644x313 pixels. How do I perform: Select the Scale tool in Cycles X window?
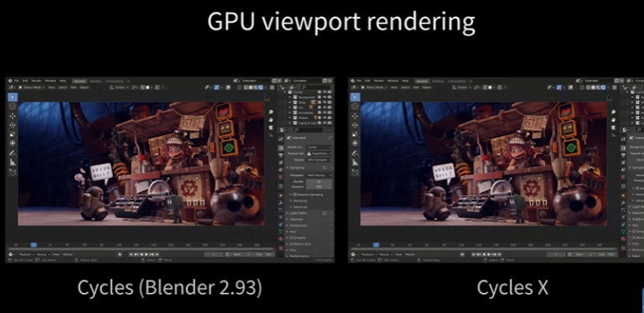[355, 134]
